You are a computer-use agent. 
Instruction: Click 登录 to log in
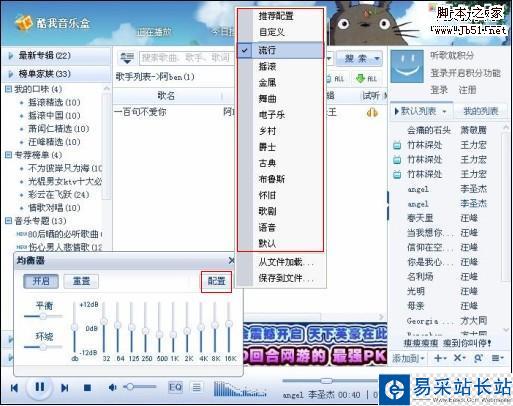[x=438, y=90]
